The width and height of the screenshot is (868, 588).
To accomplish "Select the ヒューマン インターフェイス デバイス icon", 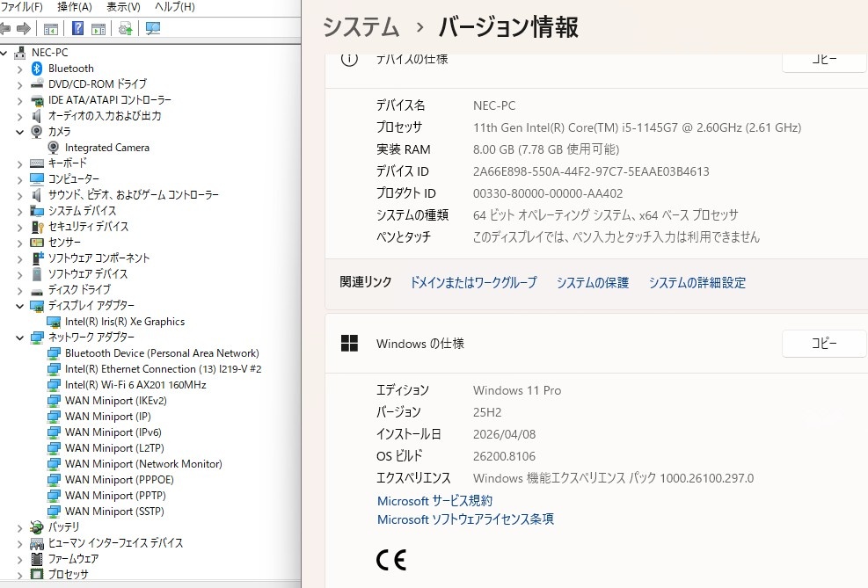I will tap(37, 543).
